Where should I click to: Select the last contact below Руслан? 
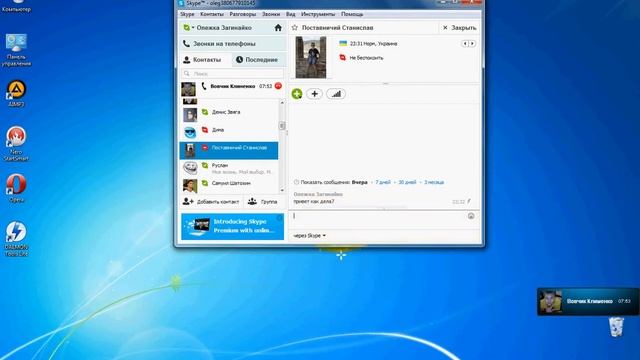point(229,185)
